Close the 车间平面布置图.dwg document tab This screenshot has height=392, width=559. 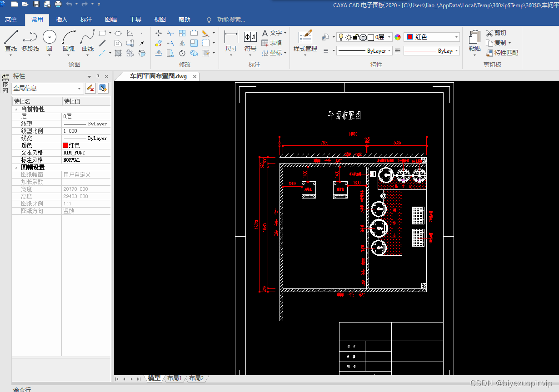click(x=195, y=76)
